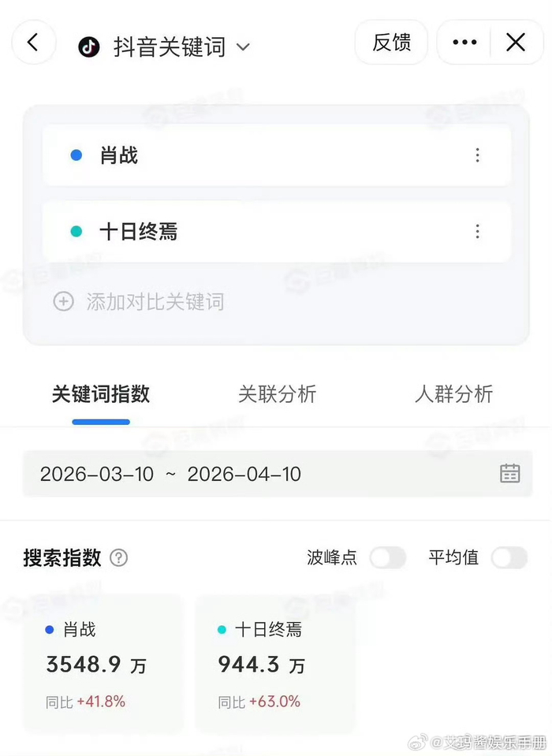
Task: Close the mini program with X
Action: click(x=515, y=43)
